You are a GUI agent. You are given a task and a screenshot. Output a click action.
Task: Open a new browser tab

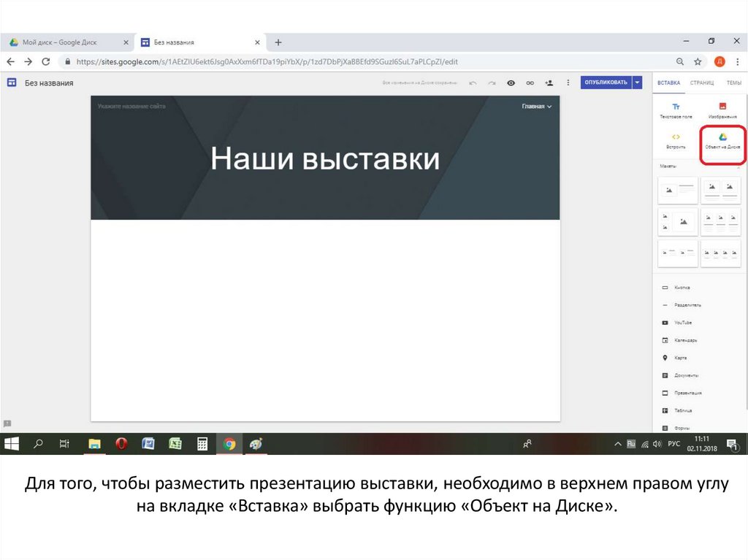click(x=278, y=42)
